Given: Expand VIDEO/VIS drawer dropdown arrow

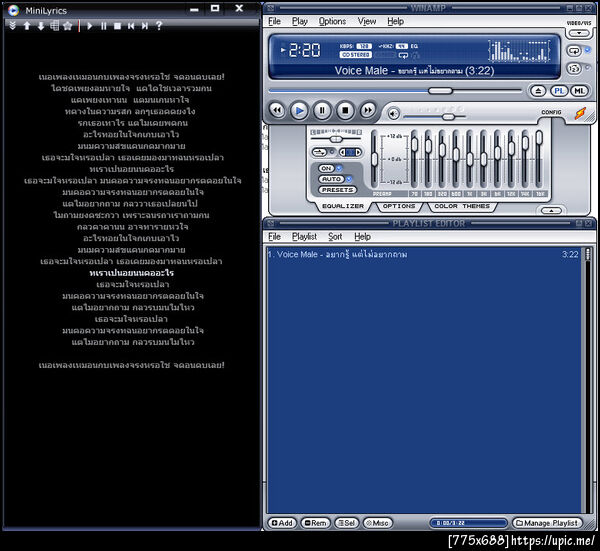Looking at the screenshot, I should click(x=579, y=33).
